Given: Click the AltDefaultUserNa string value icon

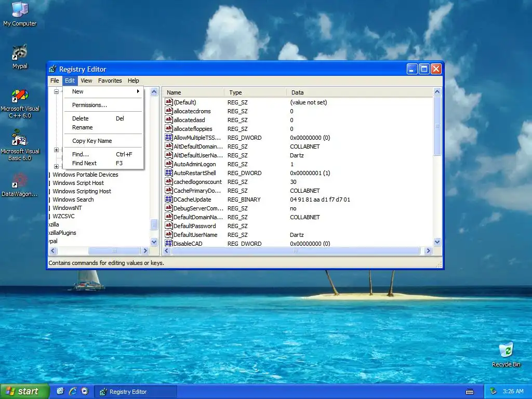Looking at the screenshot, I should pyautogui.click(x=169, y=155).
